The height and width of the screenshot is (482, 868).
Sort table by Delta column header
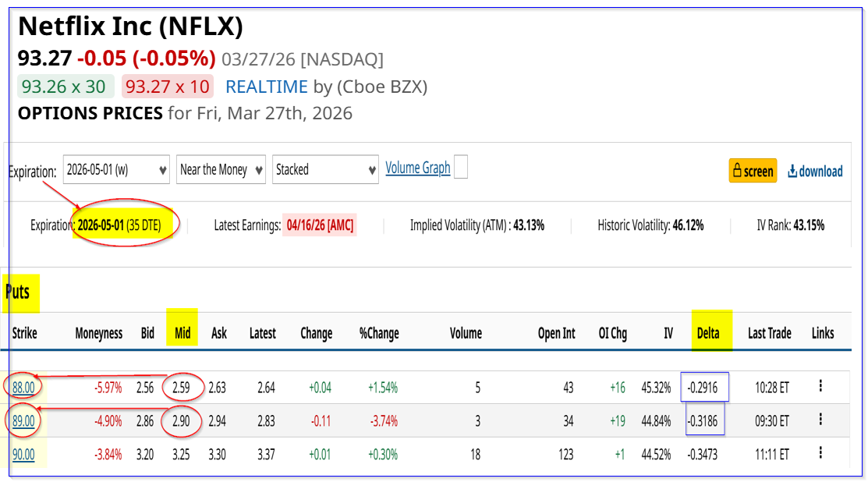[708, 333]
